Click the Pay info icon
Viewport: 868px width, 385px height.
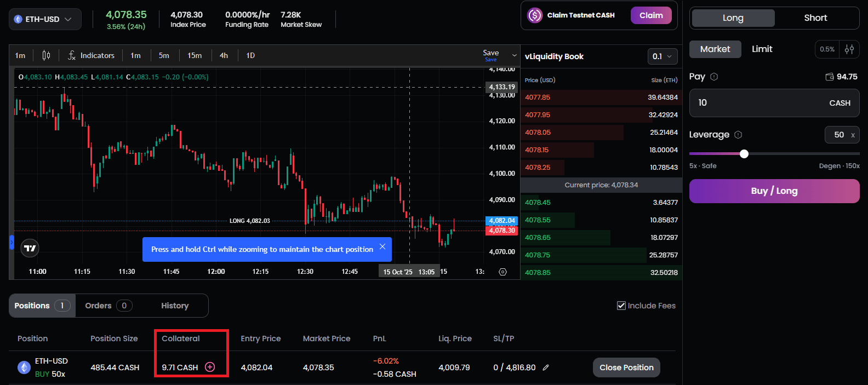714,77
